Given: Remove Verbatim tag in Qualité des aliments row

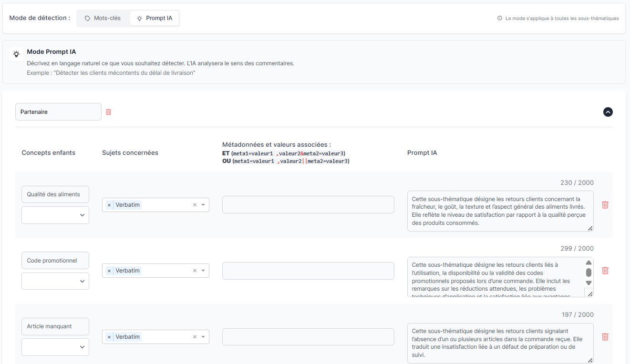Looking at the screenshot, I should pos(109,205).
